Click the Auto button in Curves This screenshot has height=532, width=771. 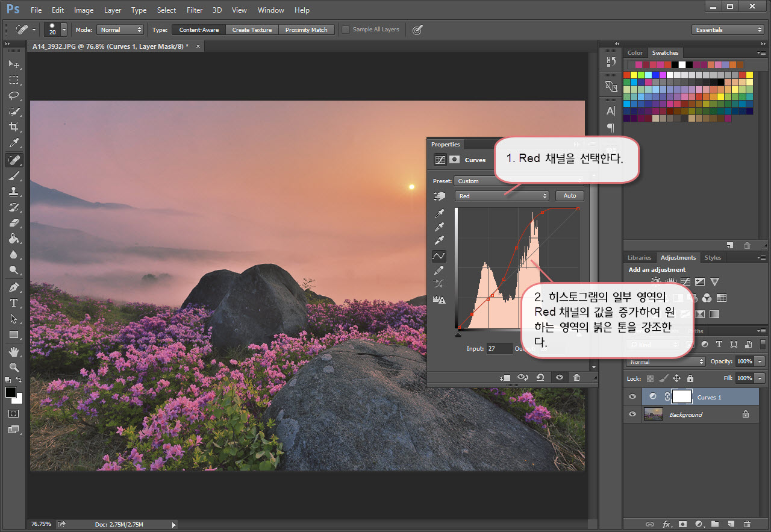[570, 196]
